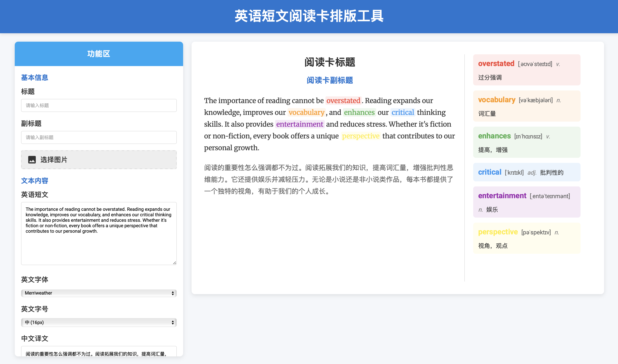This screenshot has height=364, width=618.
Task: Click the highlighted word enhances in passage
Action: click(359, 112)
